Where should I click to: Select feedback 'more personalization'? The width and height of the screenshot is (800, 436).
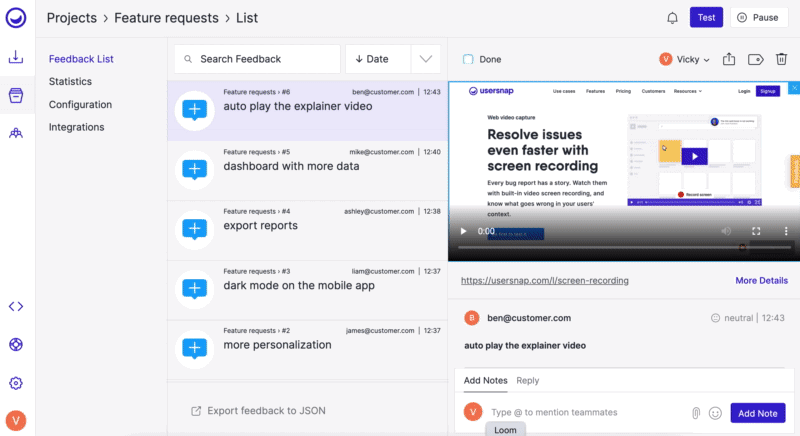308,349
